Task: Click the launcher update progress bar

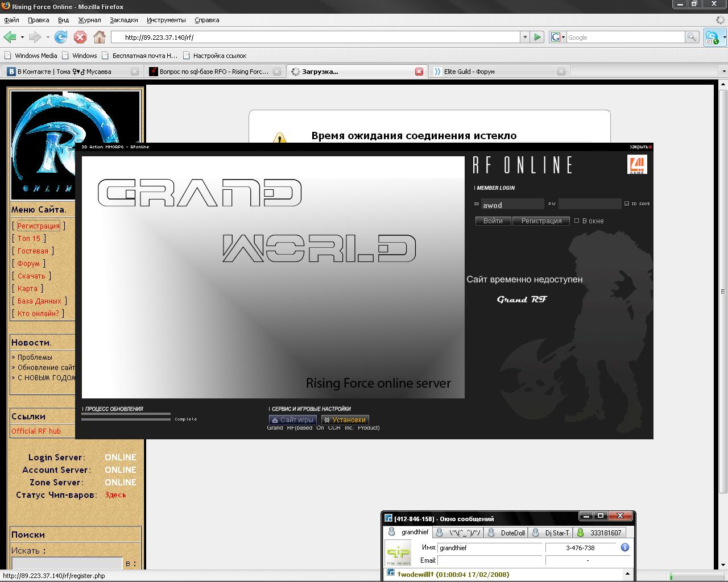Action: [x=126, y=417]
